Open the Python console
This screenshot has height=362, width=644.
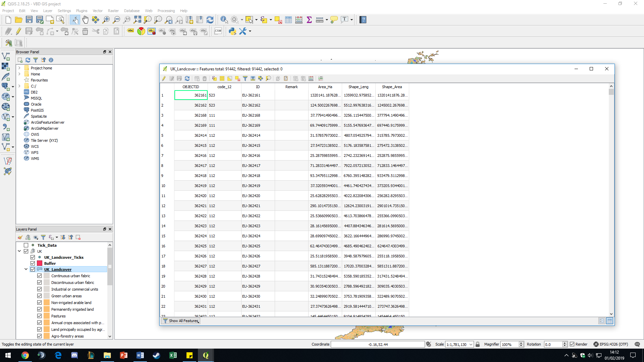(x=232, y=31)
